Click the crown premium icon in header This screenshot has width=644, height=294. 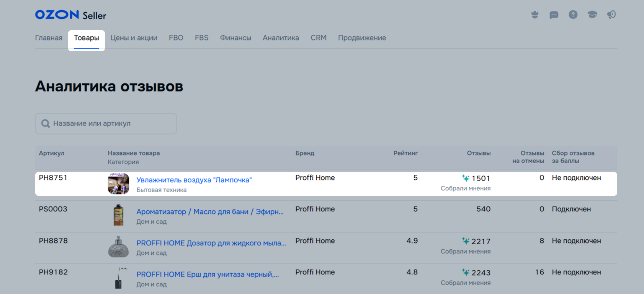point(535,15)
